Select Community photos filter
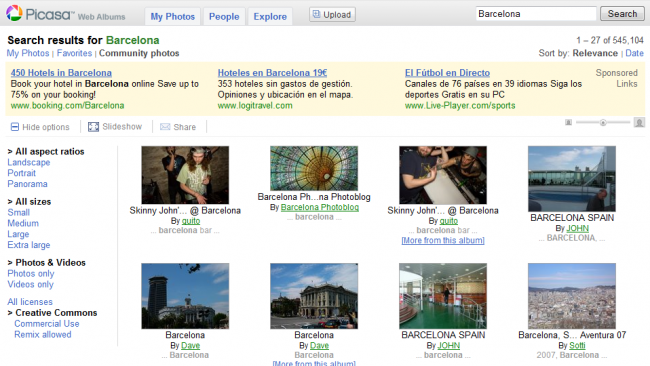This screenshot has height=366, width=650. (x=139, y=53)
